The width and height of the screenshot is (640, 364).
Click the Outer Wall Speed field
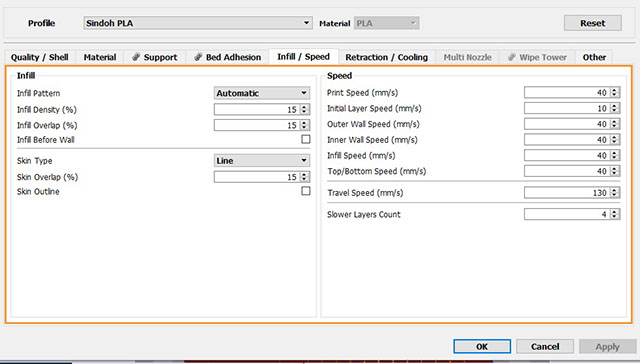[567, 124]
